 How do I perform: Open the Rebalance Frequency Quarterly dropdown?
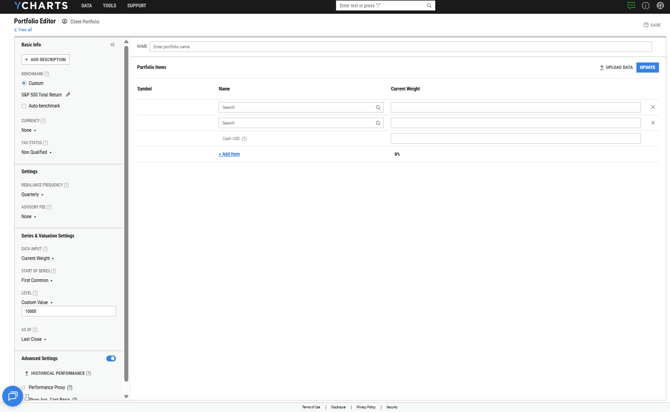point(32,194)
